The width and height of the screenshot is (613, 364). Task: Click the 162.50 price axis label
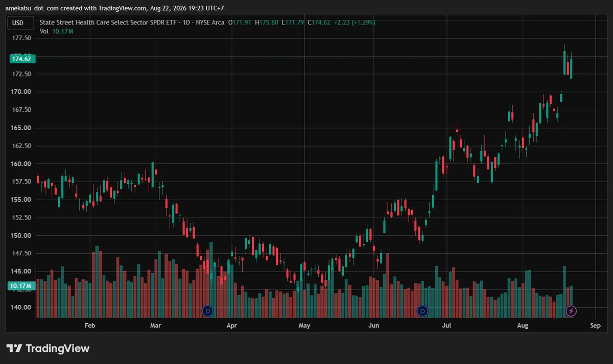point(21,145)
